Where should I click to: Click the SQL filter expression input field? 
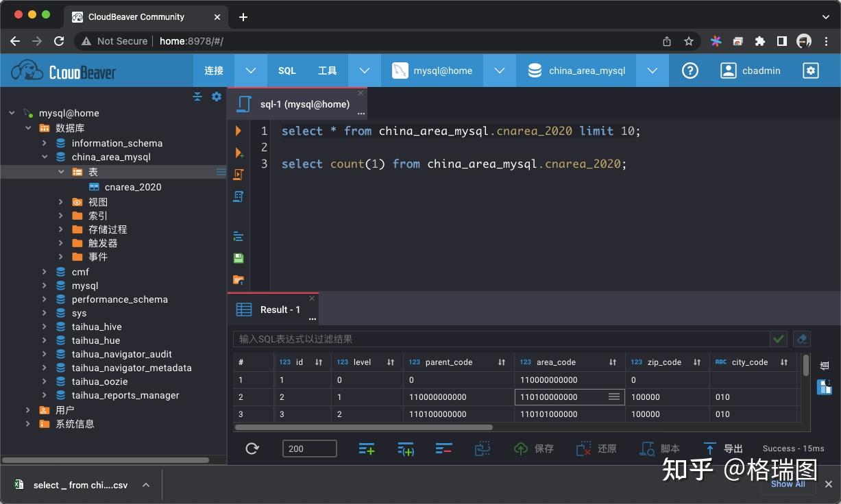[500, 339]
